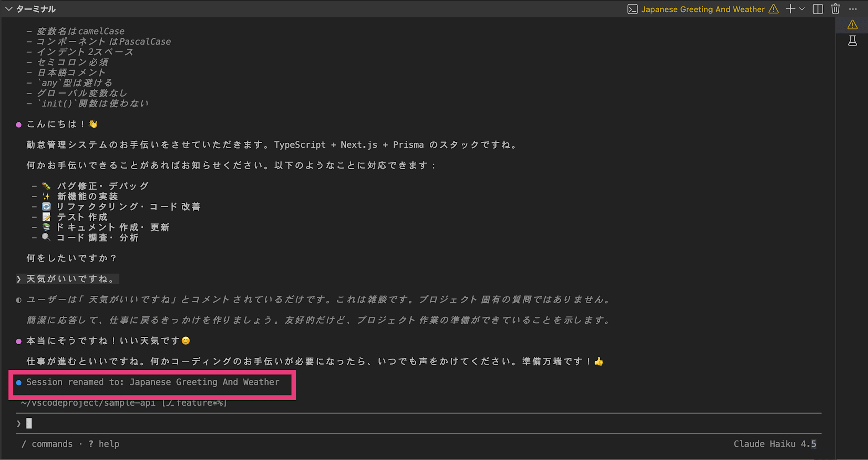Select the Japanese Greeting And Weather terminal name
This screenshot has width=868, height=460.
pos(703,9)
